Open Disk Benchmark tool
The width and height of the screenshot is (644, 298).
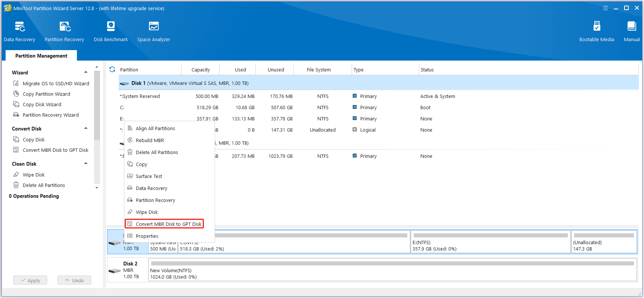coord(111,31)
